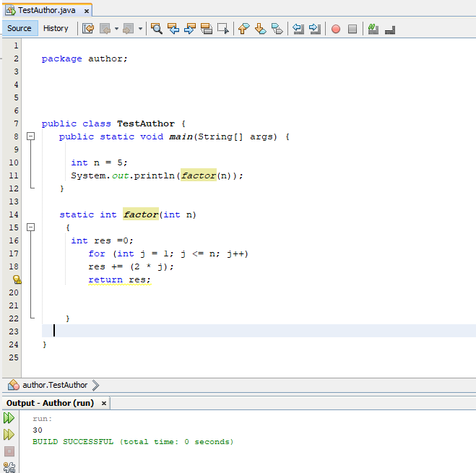The width and height of the screenshot is (476, 473).
Task: Click the green Re-run icon in Output
Action: [x=9, y=418]
